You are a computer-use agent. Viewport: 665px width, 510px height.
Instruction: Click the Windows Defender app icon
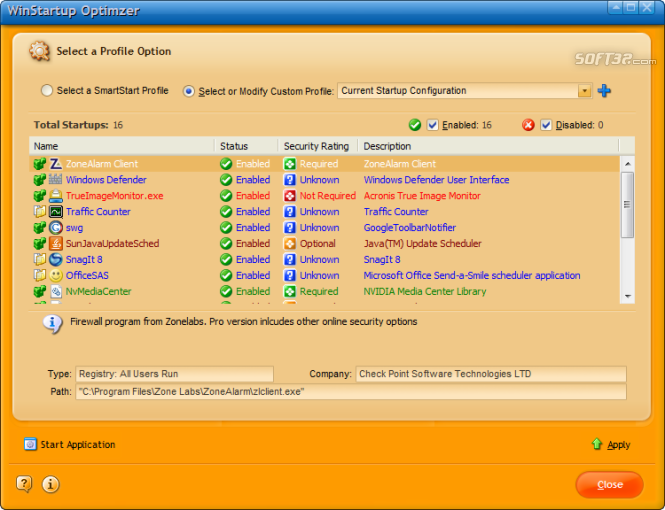click(x=56, y=180)
